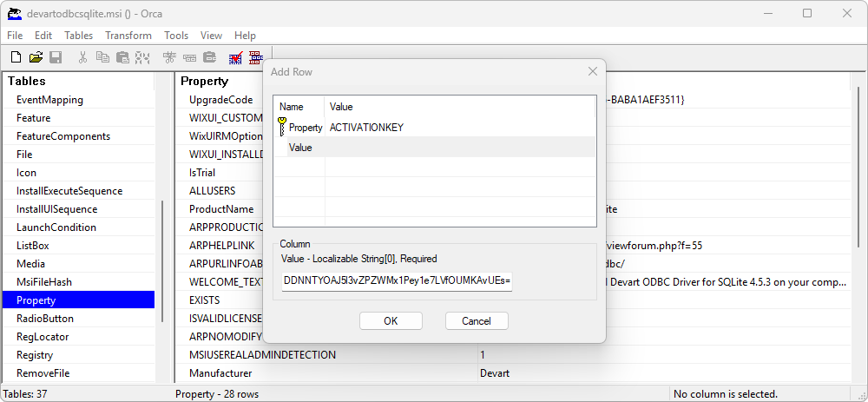
Task: Click the Cut scissors toolbar icon
Action: point(83,57)
